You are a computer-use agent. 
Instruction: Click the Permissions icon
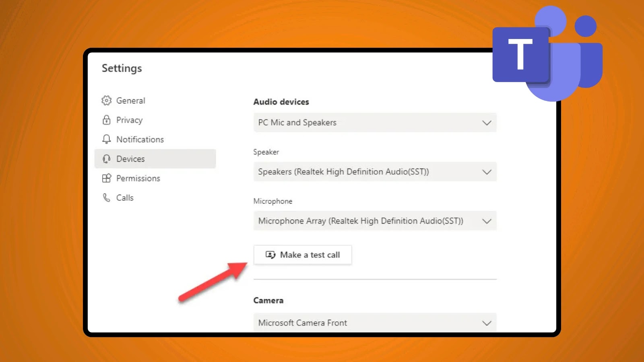(106, 178)
